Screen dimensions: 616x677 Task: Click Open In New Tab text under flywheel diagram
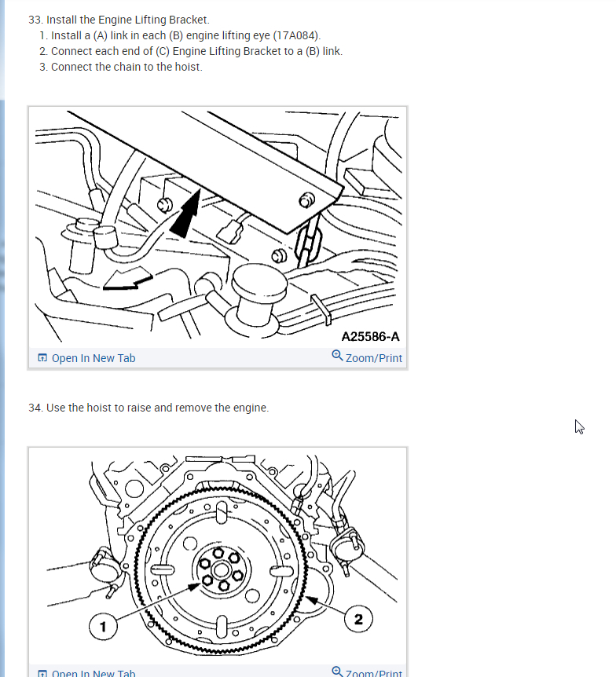click(93, 673)
